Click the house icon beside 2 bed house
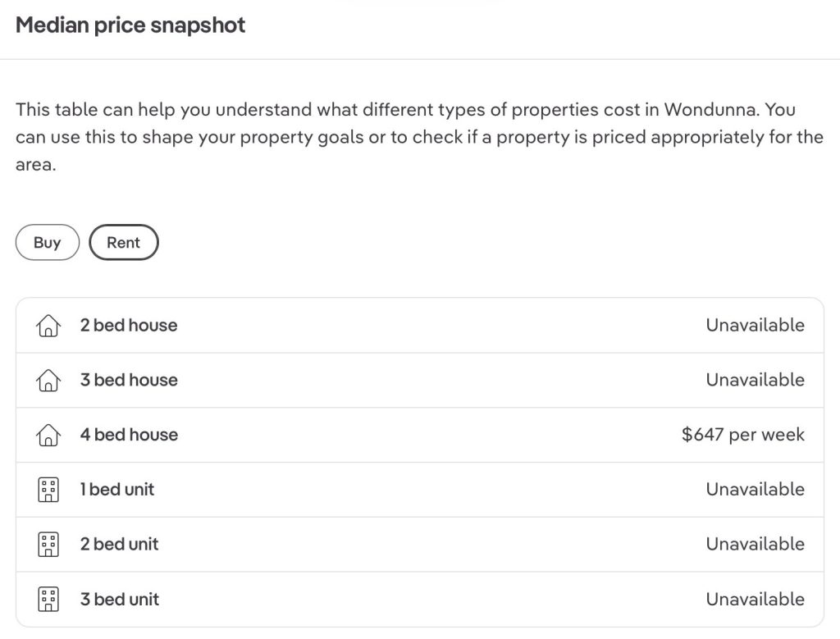 [x=49, y=326]
